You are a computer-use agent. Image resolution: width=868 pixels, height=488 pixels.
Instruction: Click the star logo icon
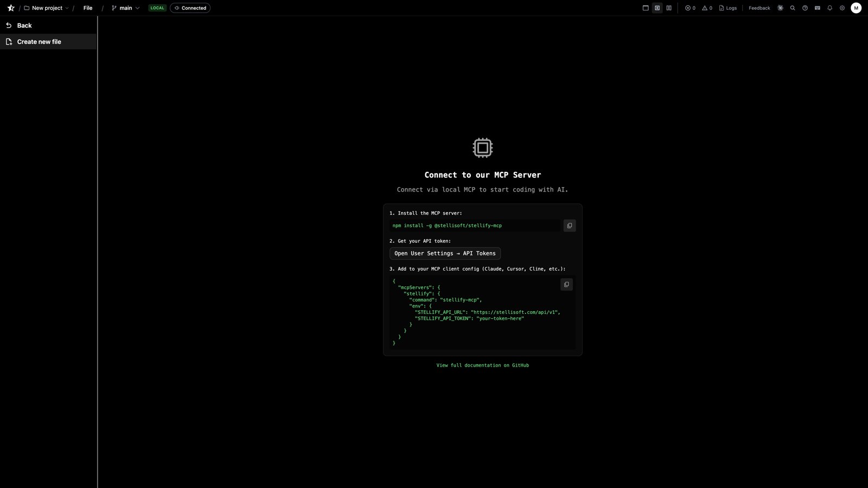click(x=11, y=8)
